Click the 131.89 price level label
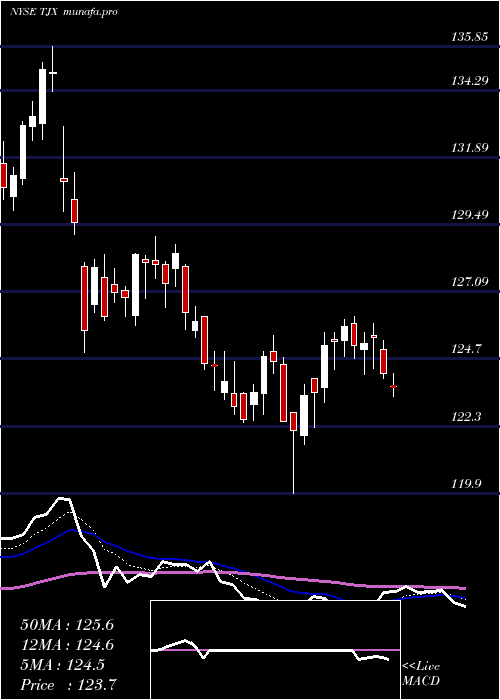The width and height of the screenshot is (500, 700). [x=469, y=148]
